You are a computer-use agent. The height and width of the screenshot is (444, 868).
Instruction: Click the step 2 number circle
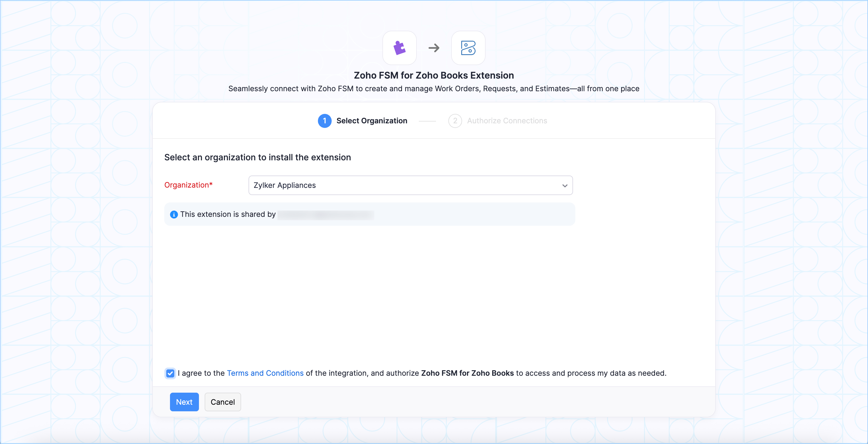click(x=455, y=121)
